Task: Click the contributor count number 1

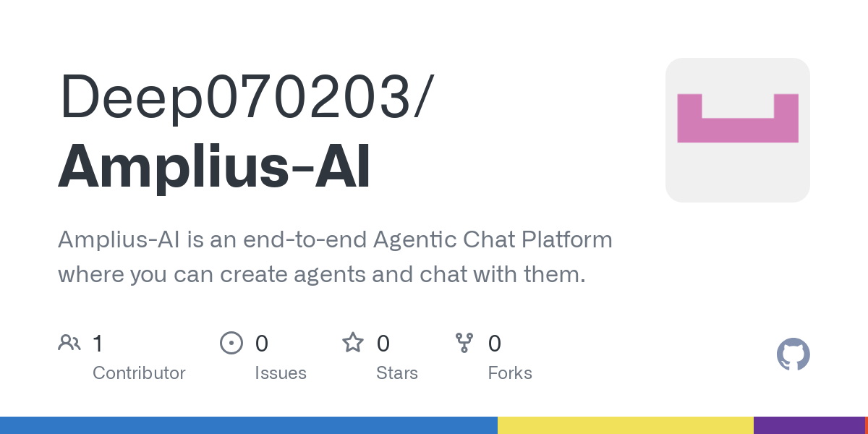Action: [98, 343]
